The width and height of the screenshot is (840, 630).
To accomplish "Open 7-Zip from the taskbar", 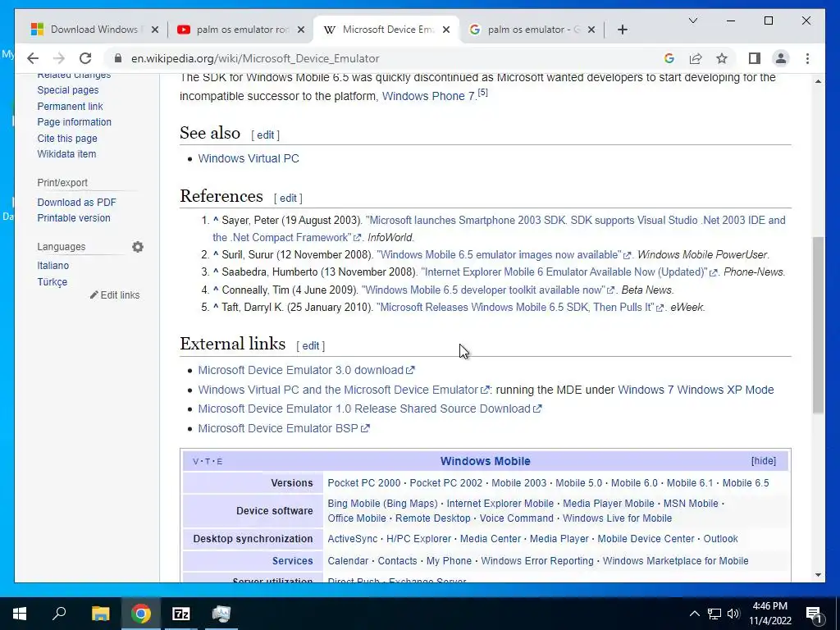I will 181,614.
